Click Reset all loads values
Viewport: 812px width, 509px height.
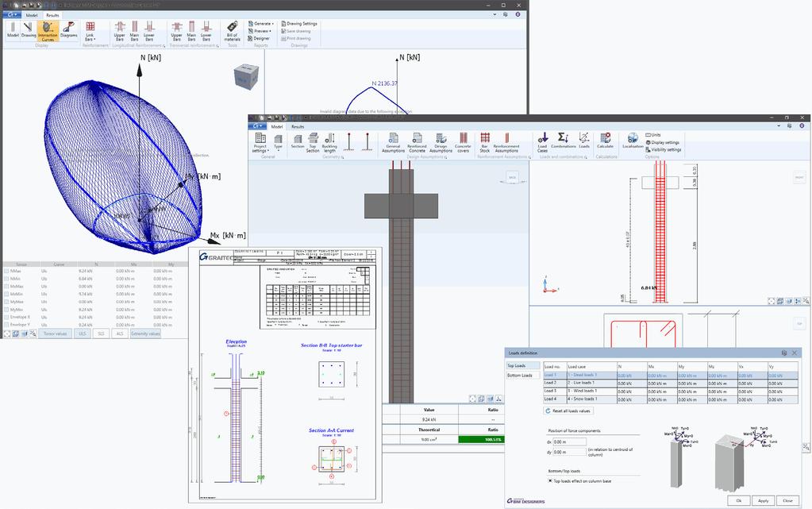tap(568, 411)
